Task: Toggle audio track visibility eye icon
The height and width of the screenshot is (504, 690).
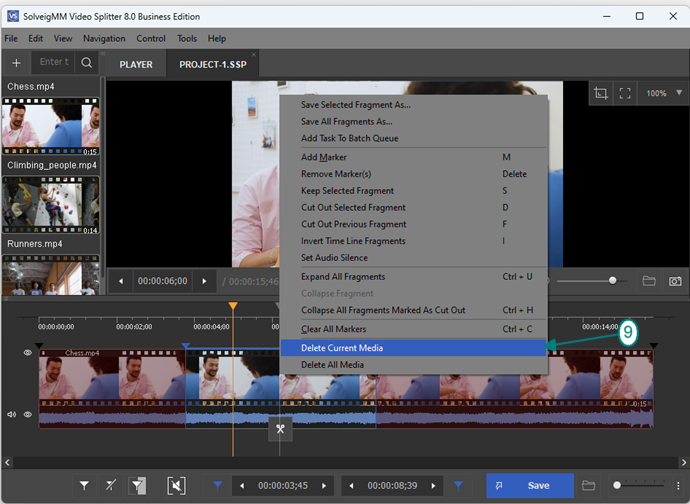Action: coord(28,414)
